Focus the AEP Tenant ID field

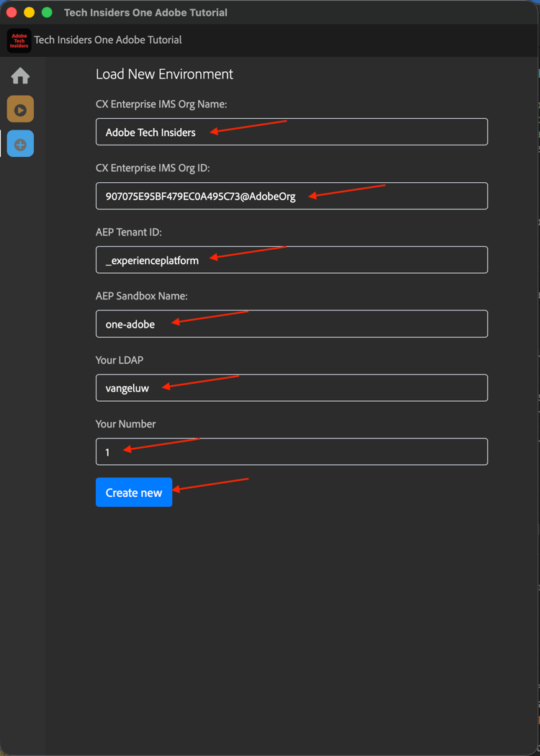click(x=292, y=260)
